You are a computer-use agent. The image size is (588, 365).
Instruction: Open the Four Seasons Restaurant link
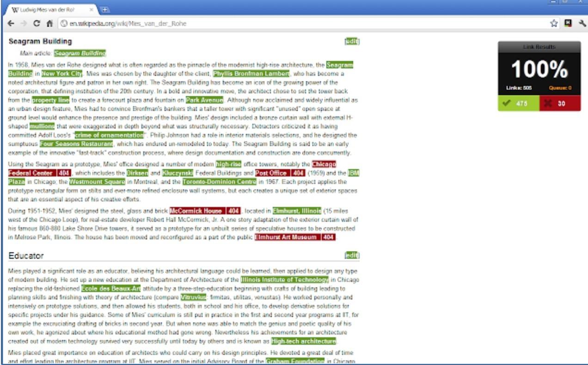click(x=76, y=144)
